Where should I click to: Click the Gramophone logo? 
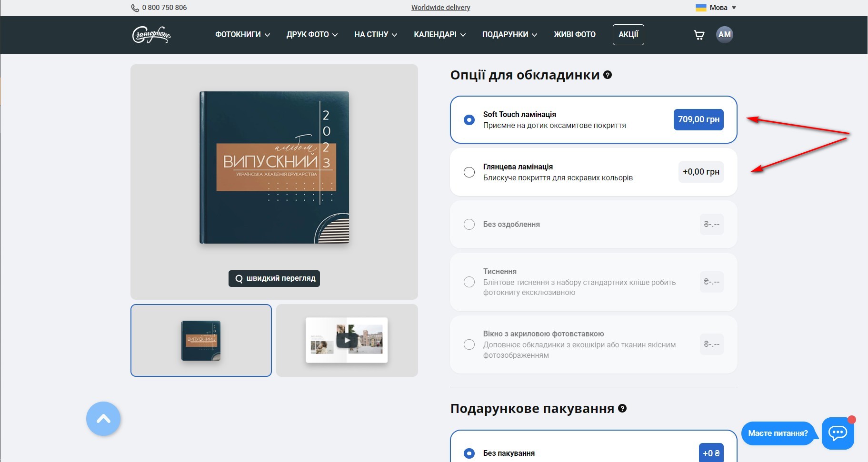coord(151,35)
